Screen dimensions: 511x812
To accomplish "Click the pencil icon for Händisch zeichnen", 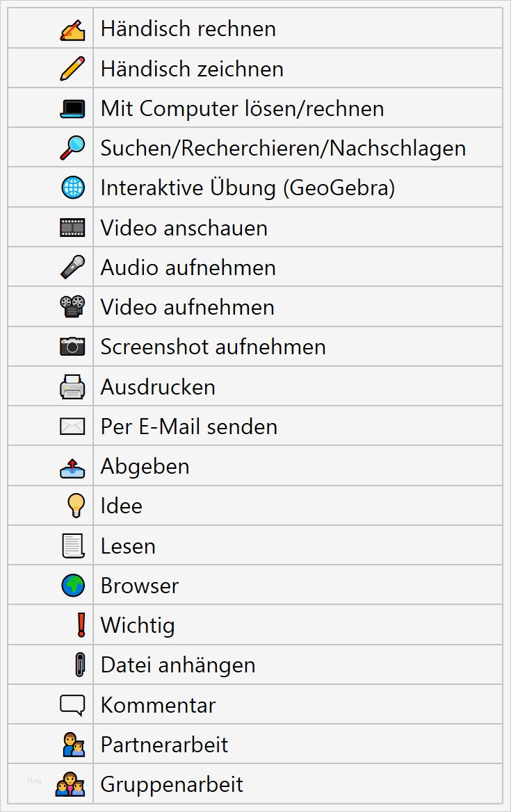I will (73, 69).
